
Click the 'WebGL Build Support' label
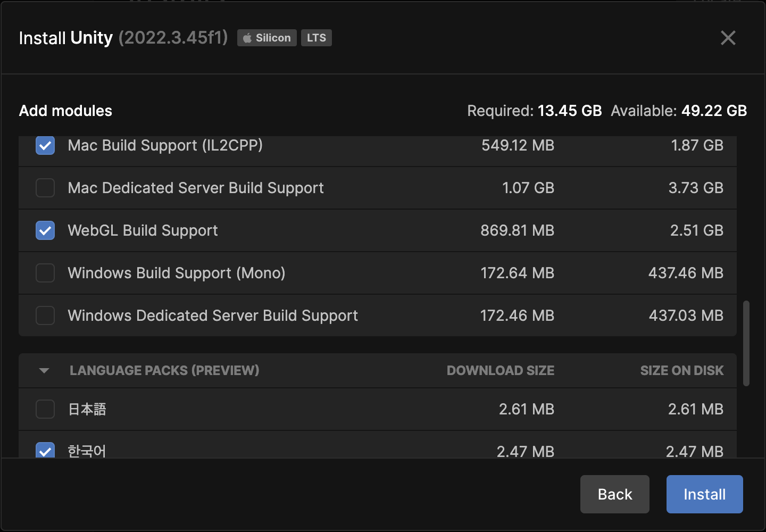click(x=143, y=230)
